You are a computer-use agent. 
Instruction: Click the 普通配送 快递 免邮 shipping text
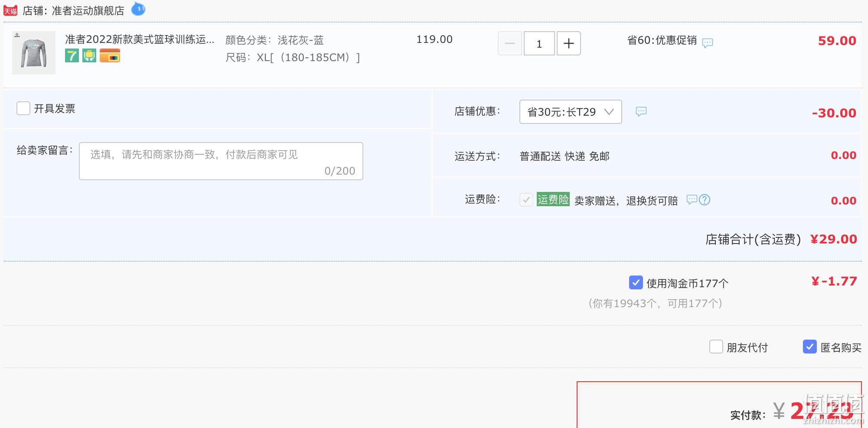565,156
